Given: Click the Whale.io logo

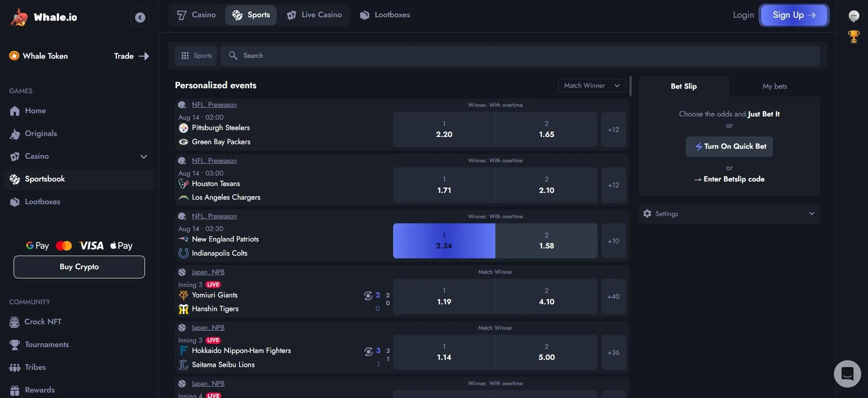Looking at the screenshot, I should [x=44, y=17].
